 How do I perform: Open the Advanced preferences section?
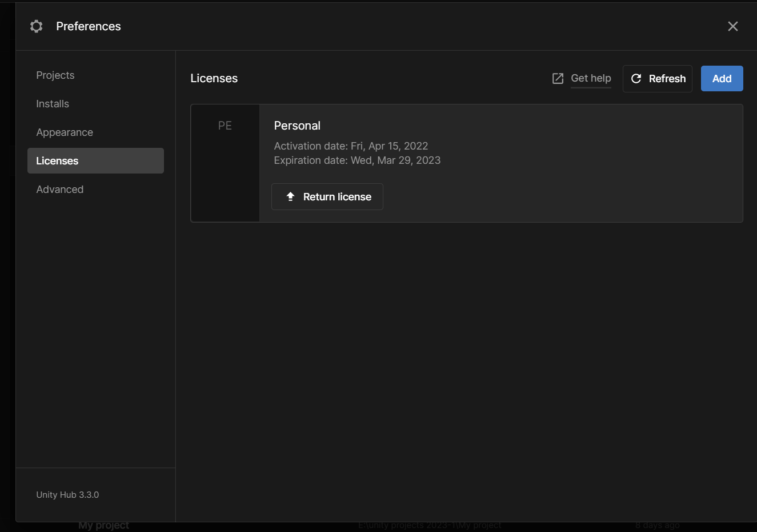(60, 190)
